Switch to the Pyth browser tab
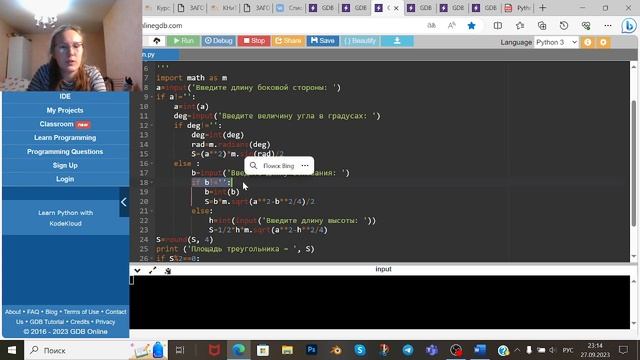Viewport: 640px width, 360px height. (x=518, y=8)
